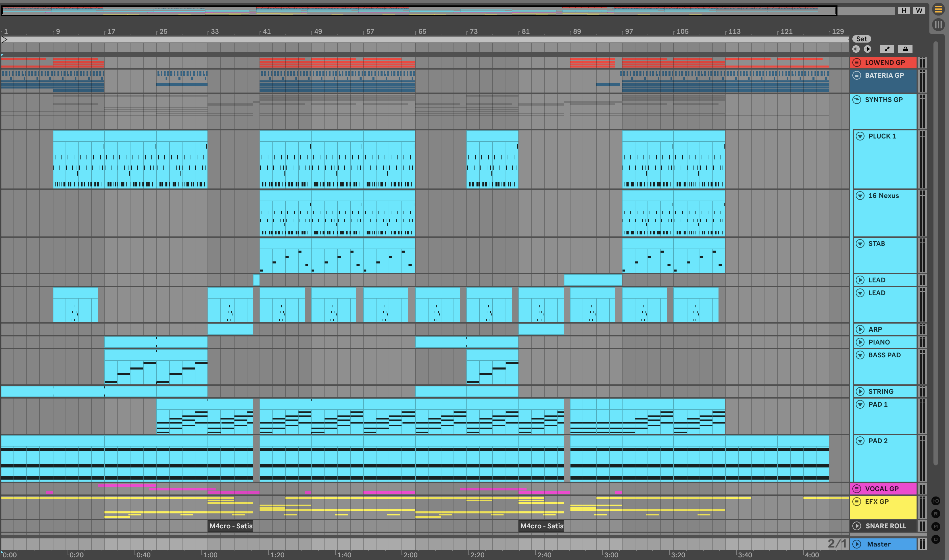Switch to Arrangement view with the orange lines icon
This screenshot has width=949, height=560.
(x=938, y=9)
